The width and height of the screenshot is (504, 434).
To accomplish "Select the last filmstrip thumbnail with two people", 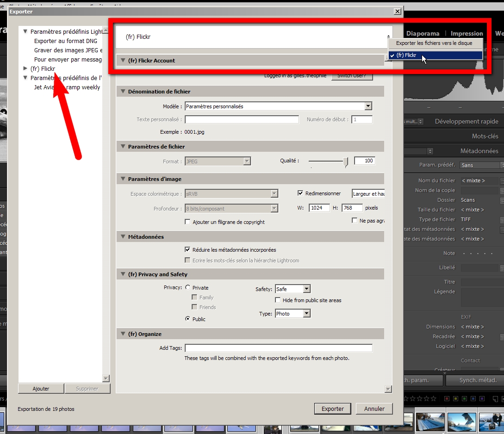I will pyautogui.click(x=492, y=422).
